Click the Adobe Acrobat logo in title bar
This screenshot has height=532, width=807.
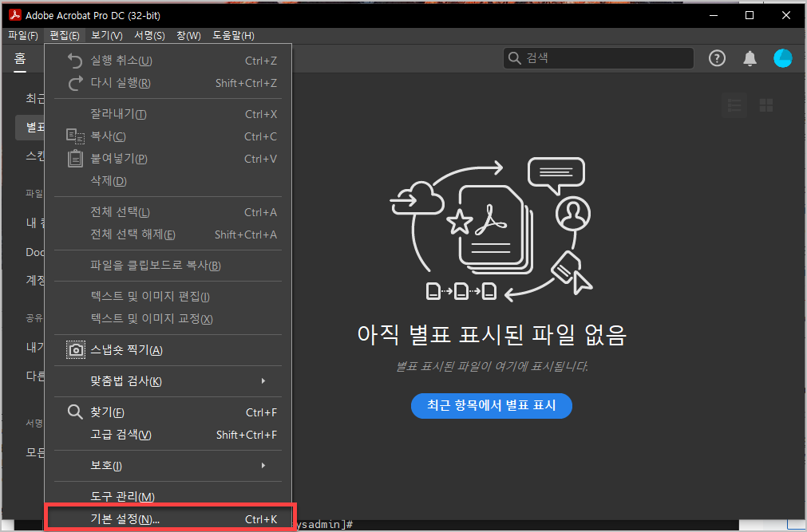pyautogui.click(x=15, y=15)
